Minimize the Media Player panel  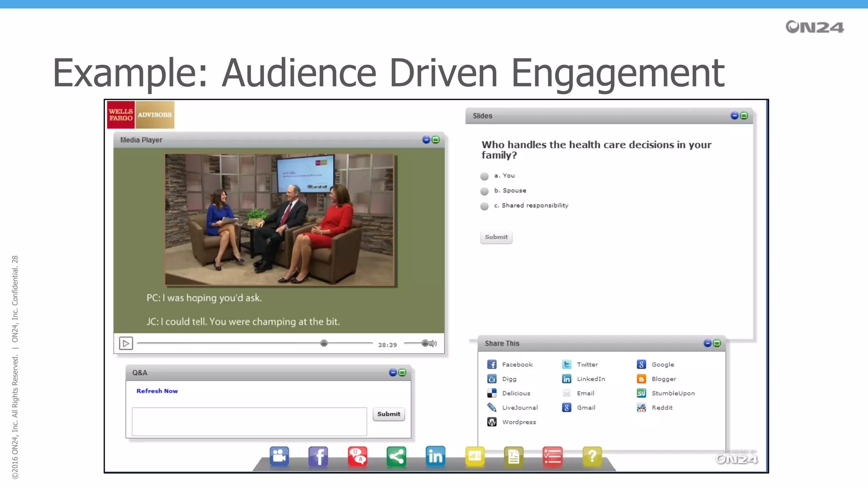pos(426,140)
